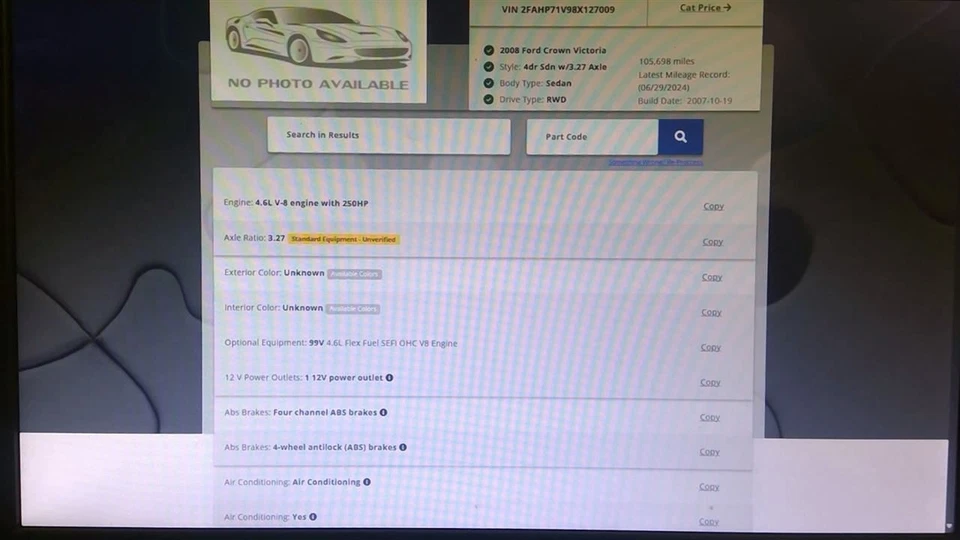Click the Standard Equipment - Unverified badge
The image size is (960, 540).
[343, 239]
